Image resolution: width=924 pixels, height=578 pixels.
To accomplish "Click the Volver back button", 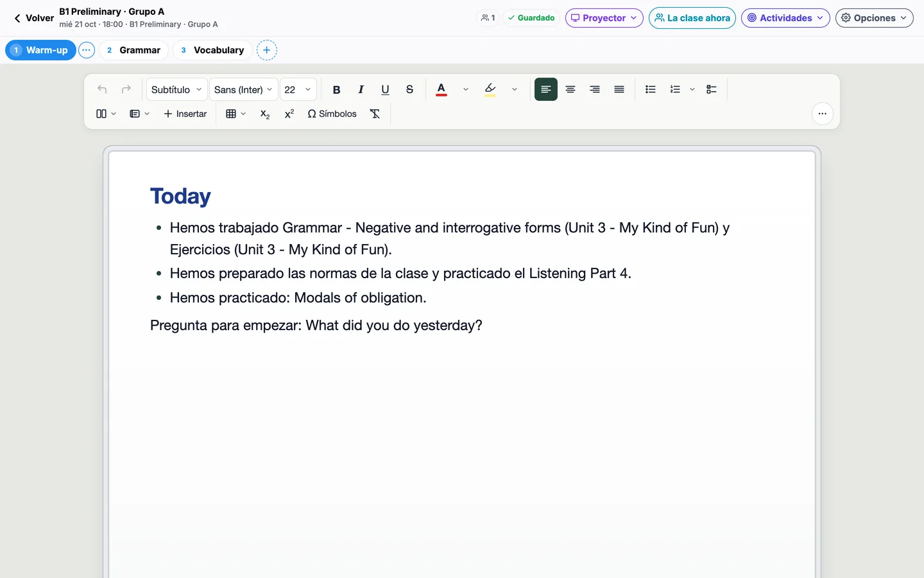I will (33, 18).
